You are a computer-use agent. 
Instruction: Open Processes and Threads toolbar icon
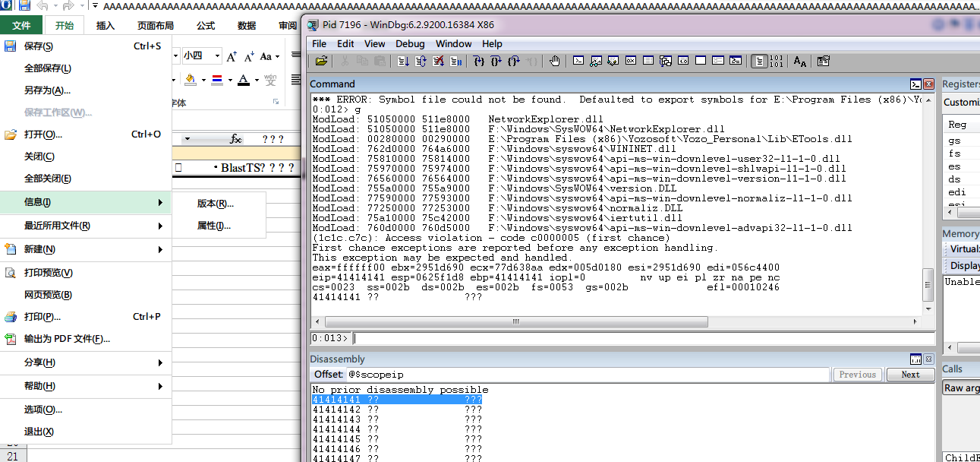point(717,61)
